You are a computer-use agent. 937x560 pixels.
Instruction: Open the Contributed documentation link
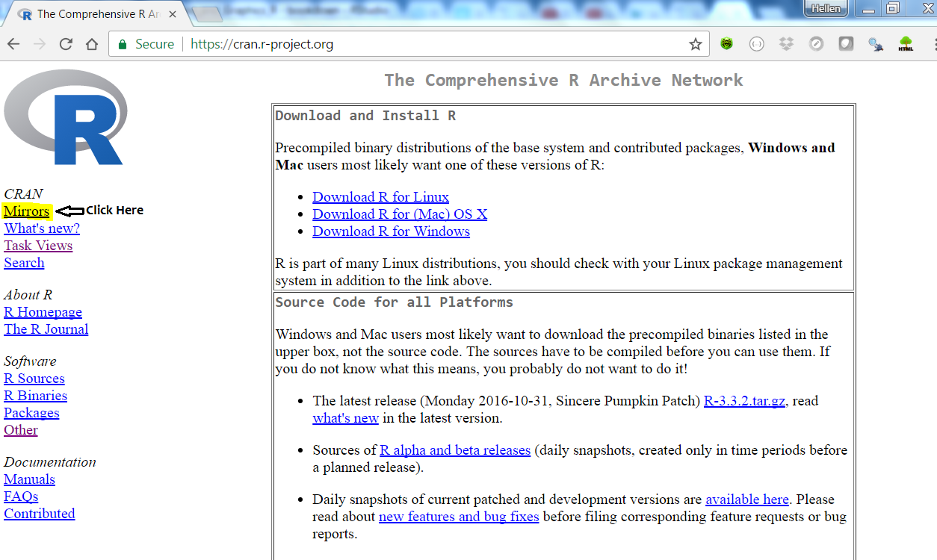pyautogui.click(x=40, y=514)
